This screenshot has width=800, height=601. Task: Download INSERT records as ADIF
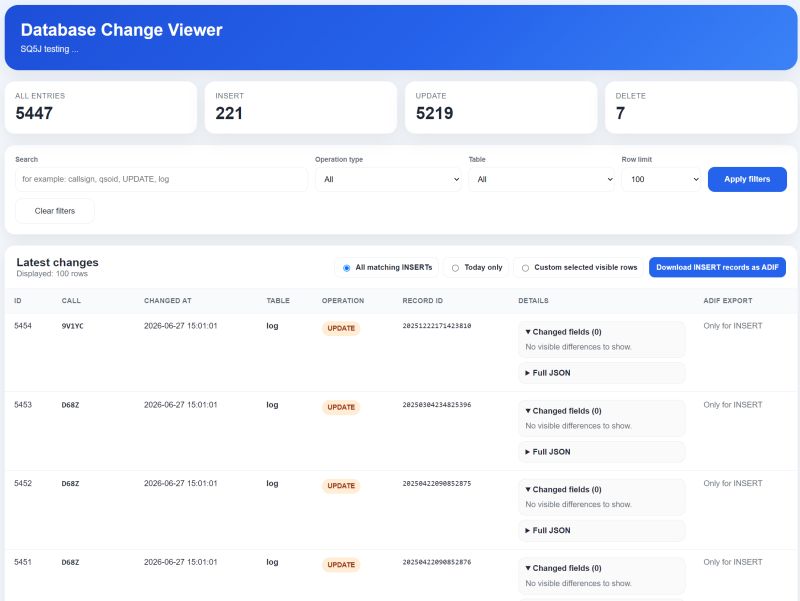[717, 267]
